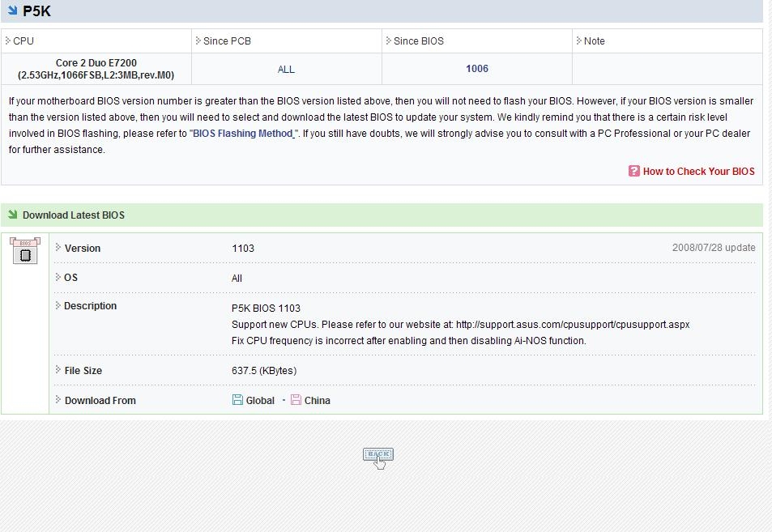This screenshot has height=532, width=772.
Task: Click the support.asus.com cpusupport URL text
Action: (573, 325)
